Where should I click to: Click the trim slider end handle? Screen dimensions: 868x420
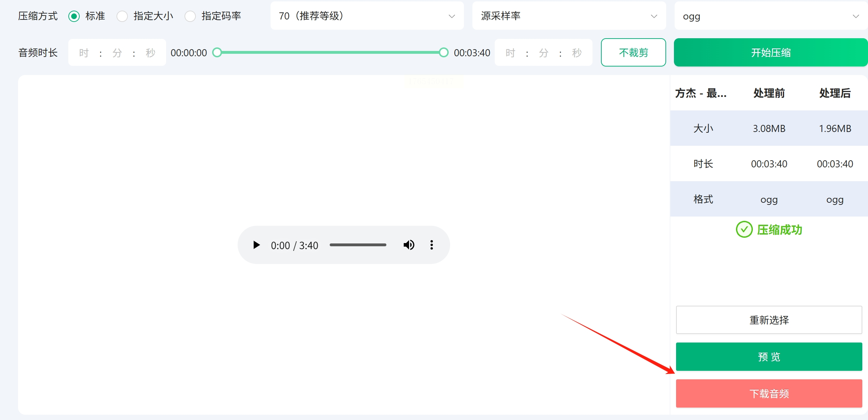coord(443,53)
